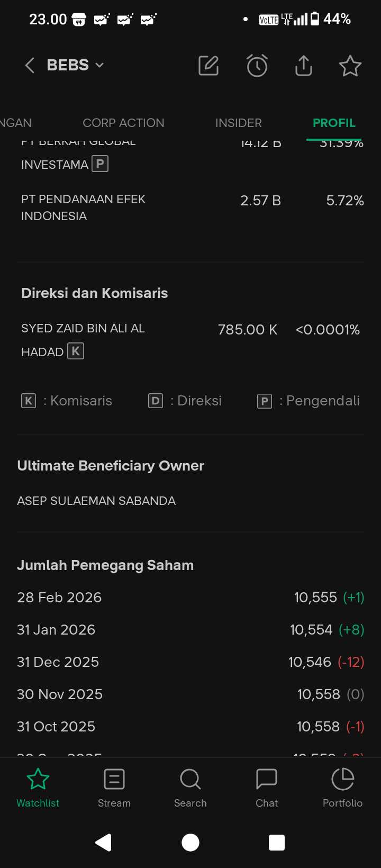Image resolution: width=381 pixels, height=868 pixels.
Task: Tap the edit note icon
Action: 208,66
